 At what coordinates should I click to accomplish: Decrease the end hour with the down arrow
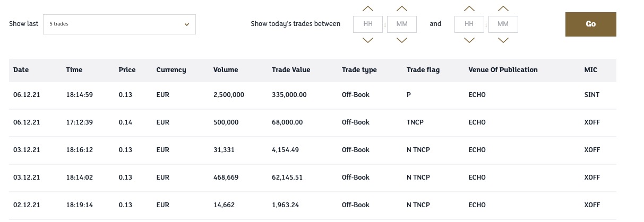pyautogui.click(x=469, y=40)
